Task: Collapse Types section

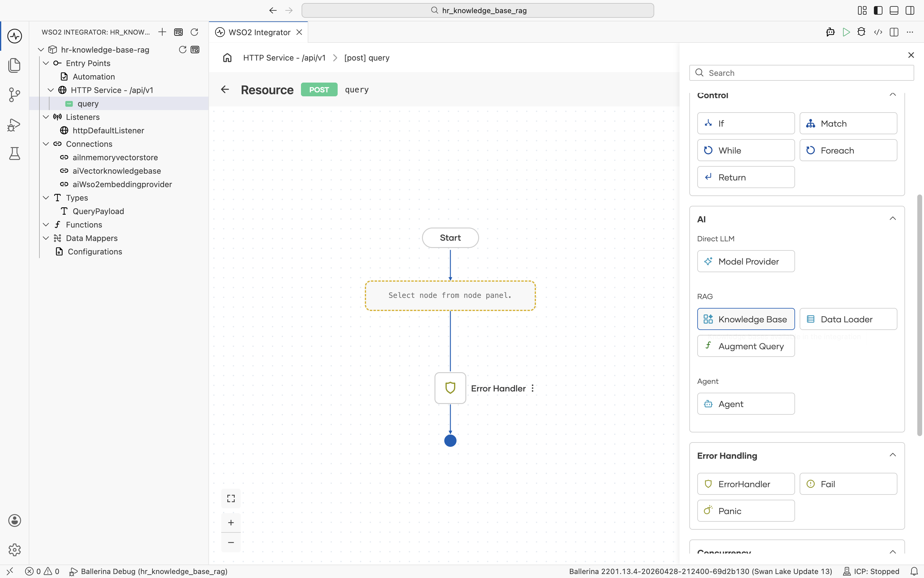Action: pos(46,198)
